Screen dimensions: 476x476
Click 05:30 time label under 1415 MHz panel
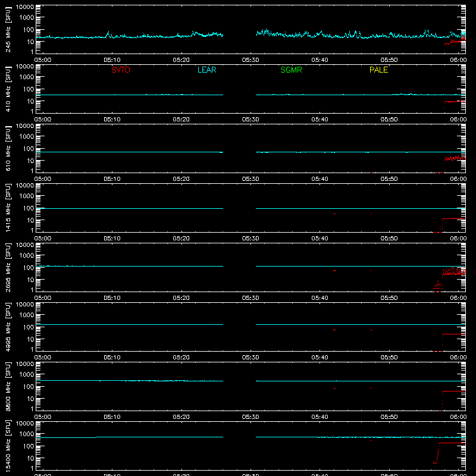tap(250, 239)
